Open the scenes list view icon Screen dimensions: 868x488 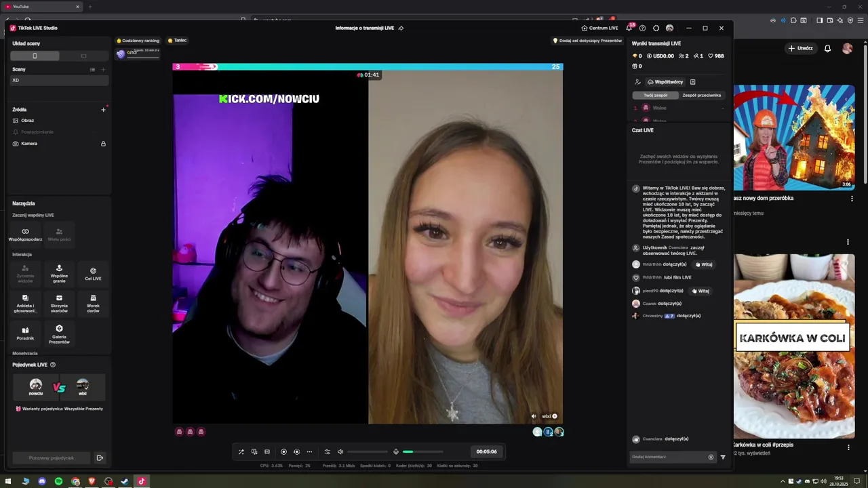pyautogui.click(x=93, y=69)
